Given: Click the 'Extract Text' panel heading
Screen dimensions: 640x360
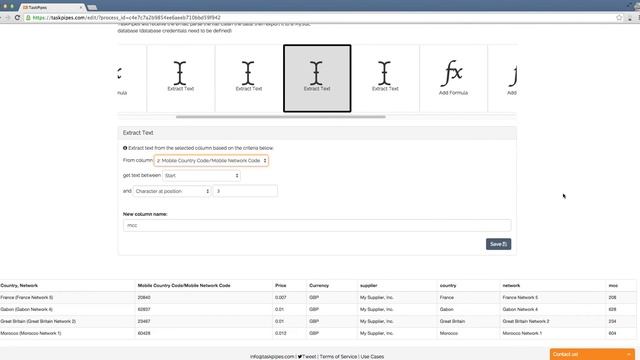Looking at the screenshot, I should [x=138, y=133].
